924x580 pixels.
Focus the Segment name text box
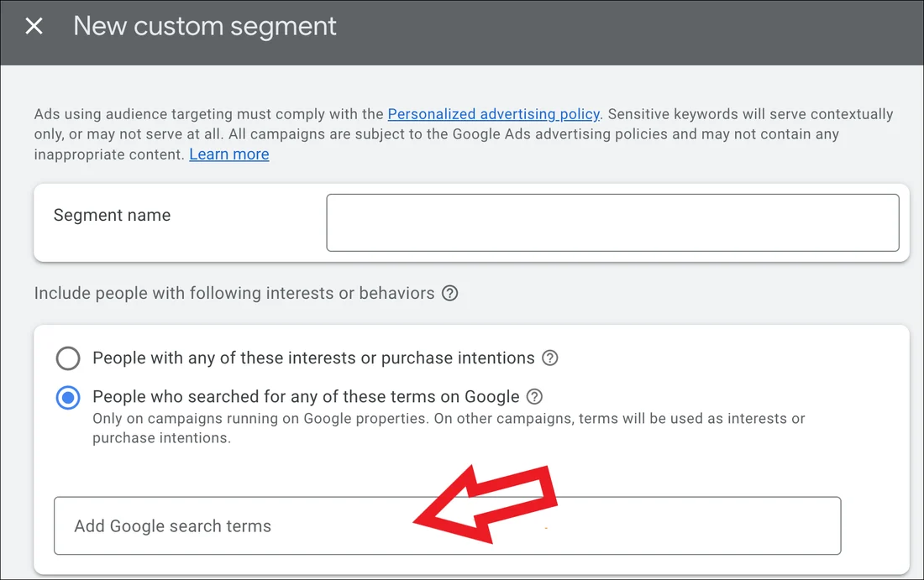coord(612,222)
